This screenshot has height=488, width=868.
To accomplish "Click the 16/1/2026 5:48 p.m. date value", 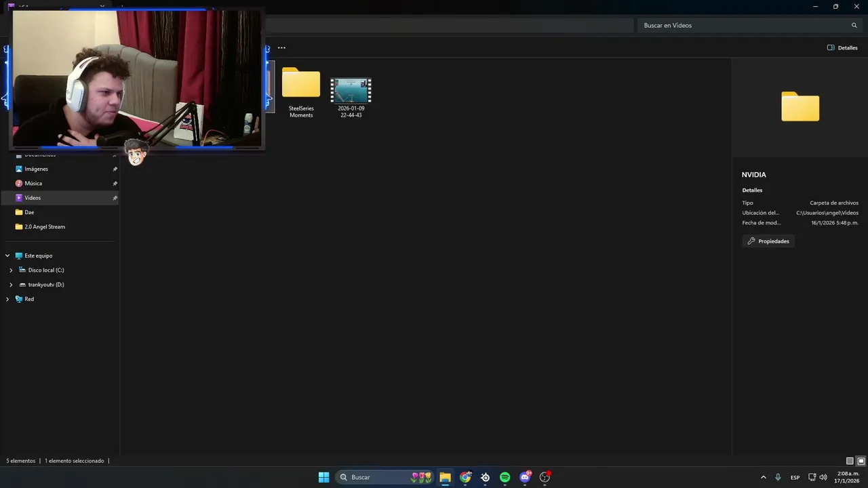I will point(835,222).
